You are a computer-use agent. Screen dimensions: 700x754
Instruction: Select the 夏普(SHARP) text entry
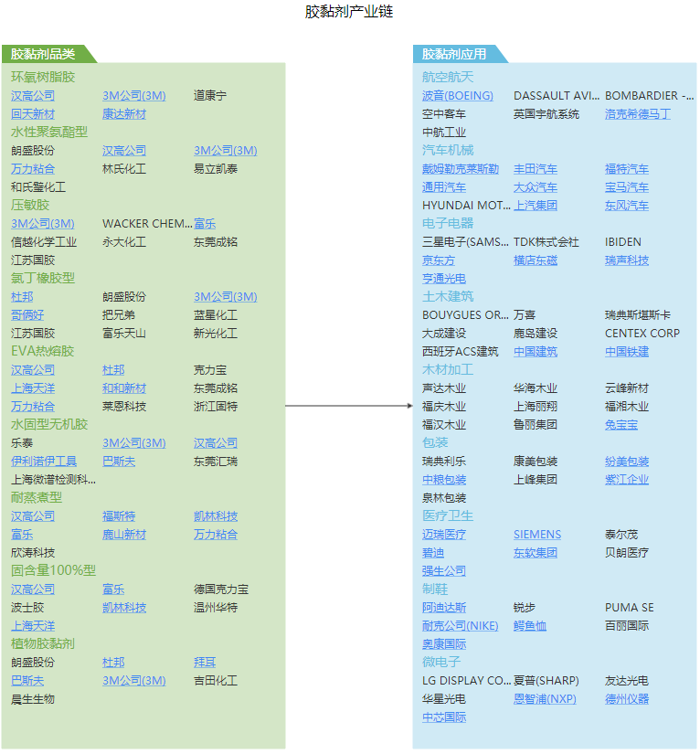point(546,680)
